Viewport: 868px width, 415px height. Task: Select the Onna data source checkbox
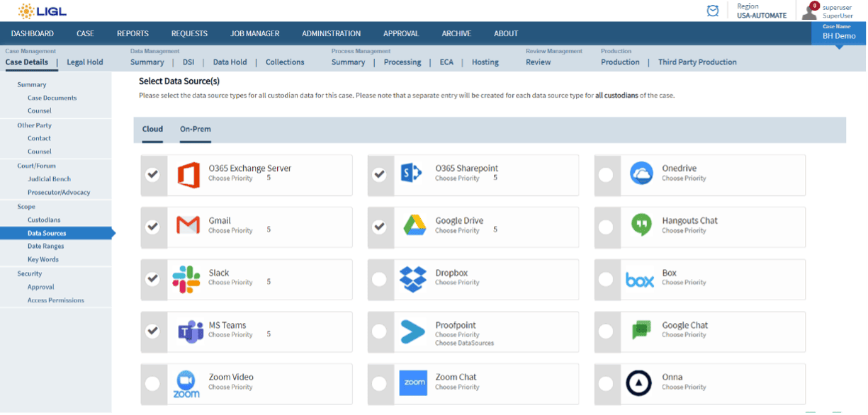(x=606, y=383)
